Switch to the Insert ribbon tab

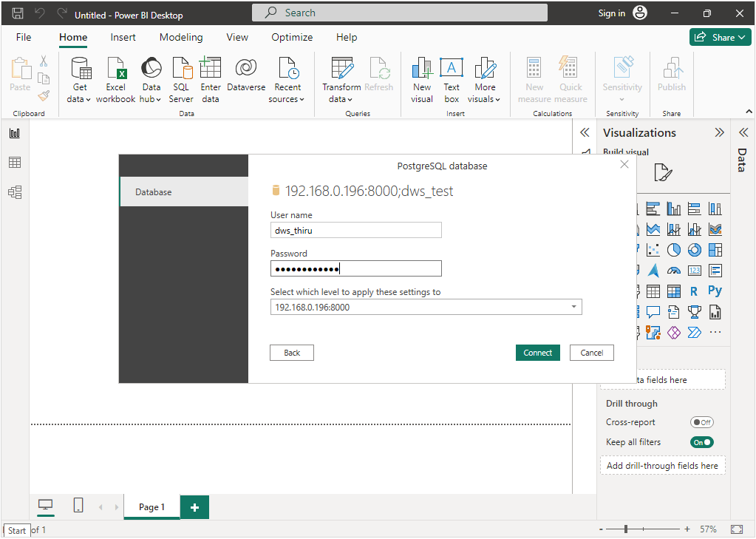click(x=123, y=37)
